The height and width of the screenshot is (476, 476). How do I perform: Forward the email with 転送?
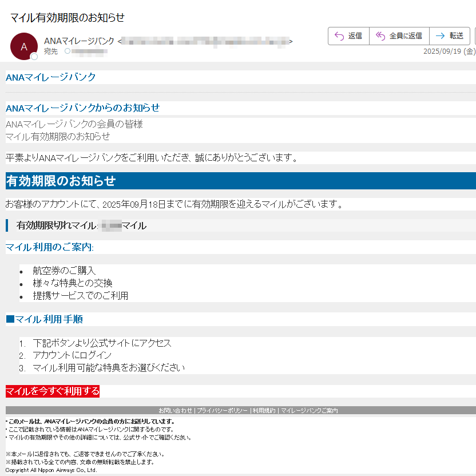(x=449, y=35)
